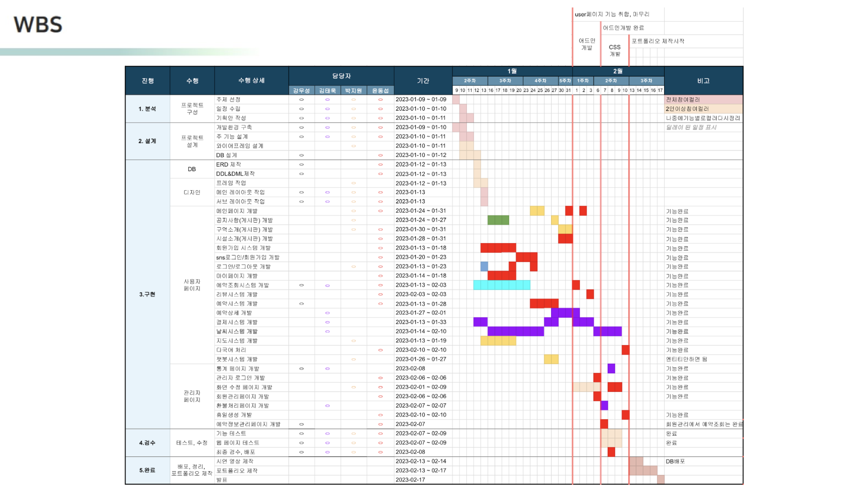Click 김태욱's marker in 날씨시스템 개발 row
The image size is (868, 487).
pos(327,331)
